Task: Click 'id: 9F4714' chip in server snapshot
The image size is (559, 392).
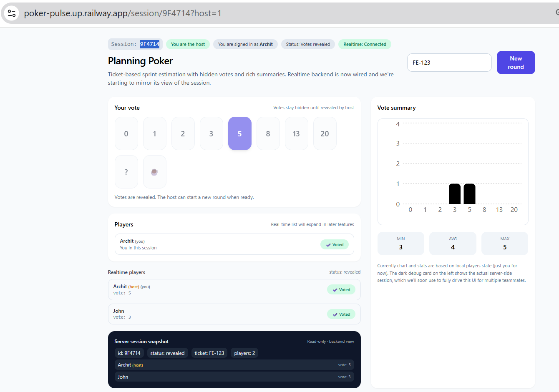Action: point(129,353)
